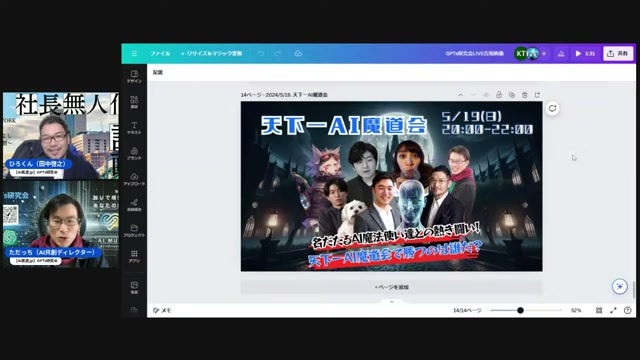640x360 pixels.
Task: Open the ファイル menu
Action: (160, 53)
